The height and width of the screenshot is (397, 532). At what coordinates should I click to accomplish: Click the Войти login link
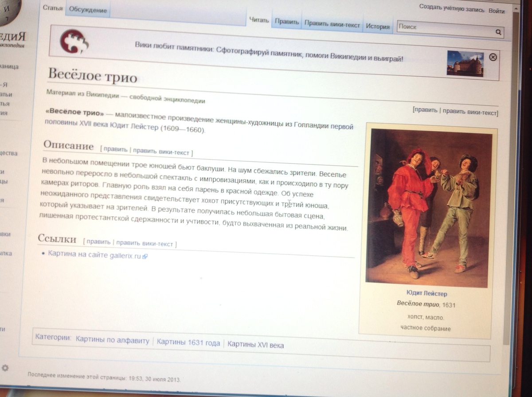coord(497,11)
